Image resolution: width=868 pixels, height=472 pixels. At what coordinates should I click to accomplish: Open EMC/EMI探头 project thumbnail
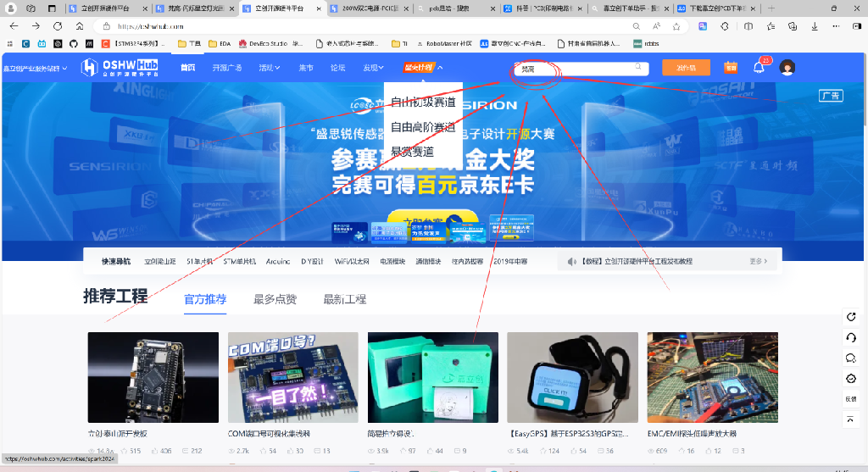[x=712, y=377]
